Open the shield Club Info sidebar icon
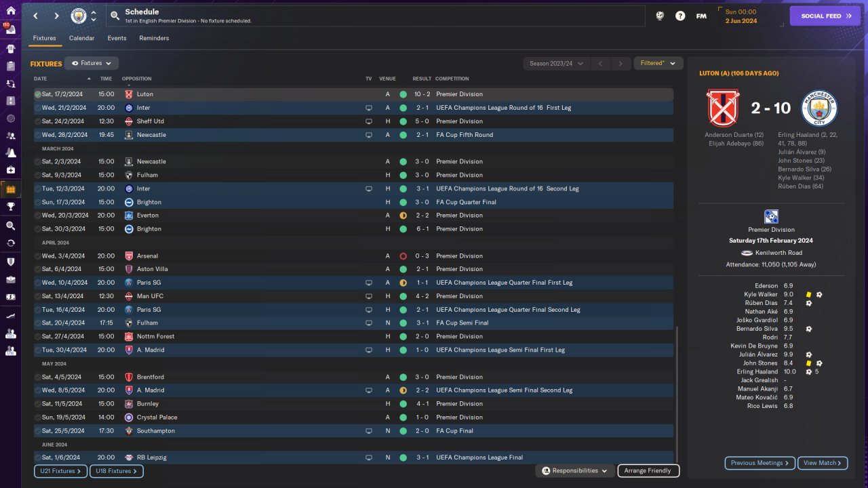Image resolution: width=868 pixels, height=488 pixels. (10, 262)
